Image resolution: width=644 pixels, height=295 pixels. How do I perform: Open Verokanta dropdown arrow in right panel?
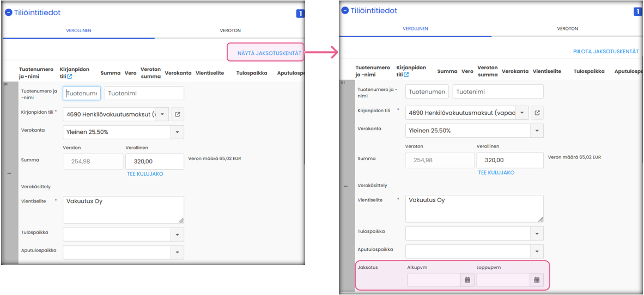coord(537,131)
